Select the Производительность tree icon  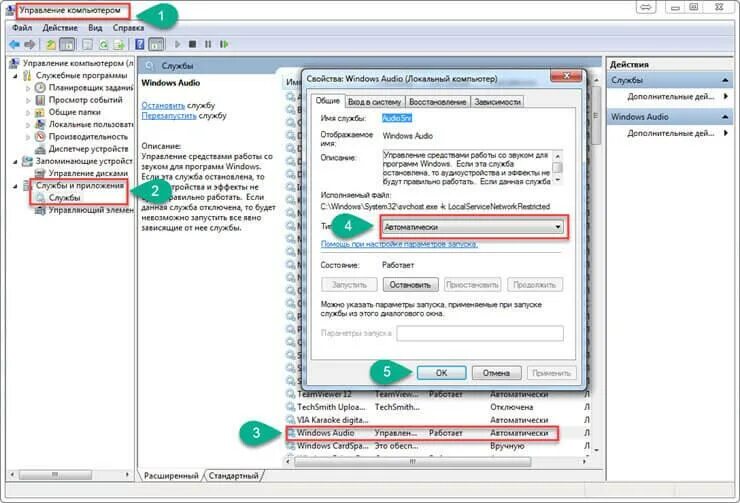point(41,136)
